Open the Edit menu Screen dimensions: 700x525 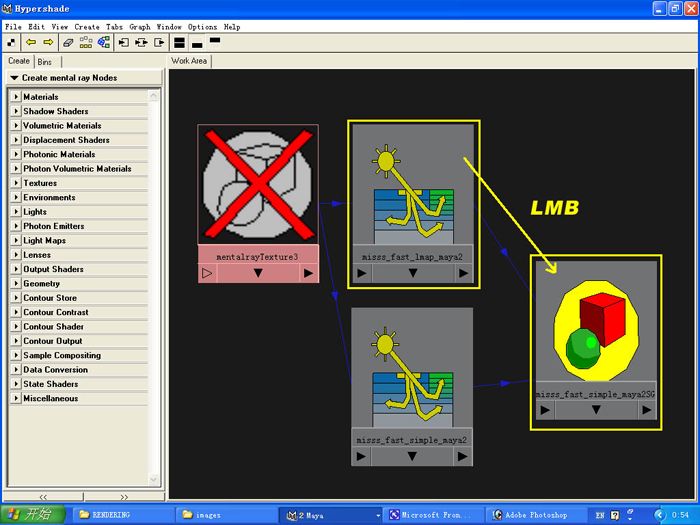[37, 27]
